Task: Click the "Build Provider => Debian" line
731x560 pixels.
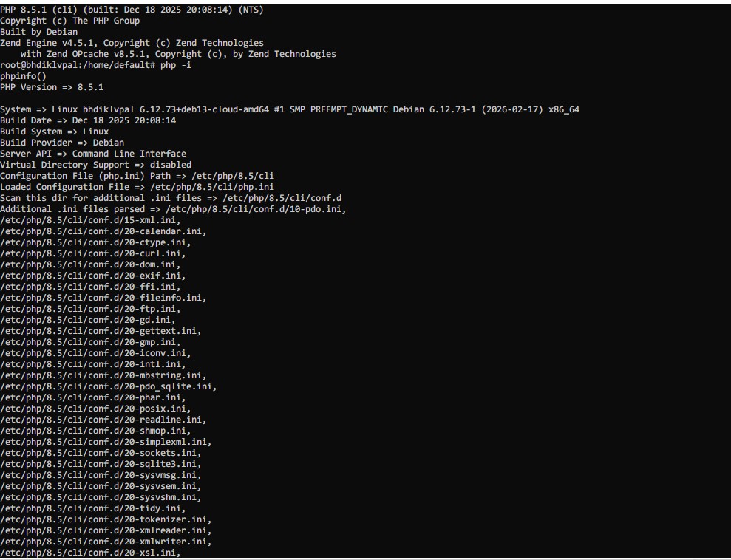Action: click(x=62, y=143)
